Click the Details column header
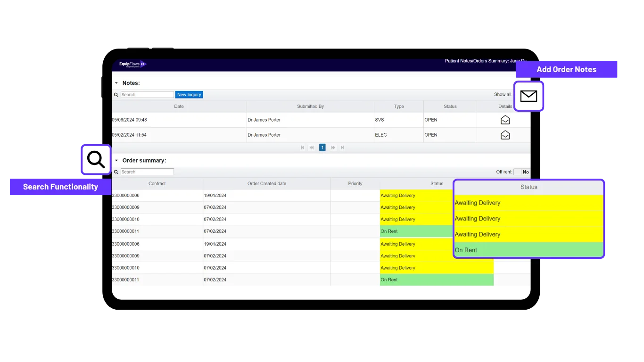644x362 pixels. tap(505, 107)
